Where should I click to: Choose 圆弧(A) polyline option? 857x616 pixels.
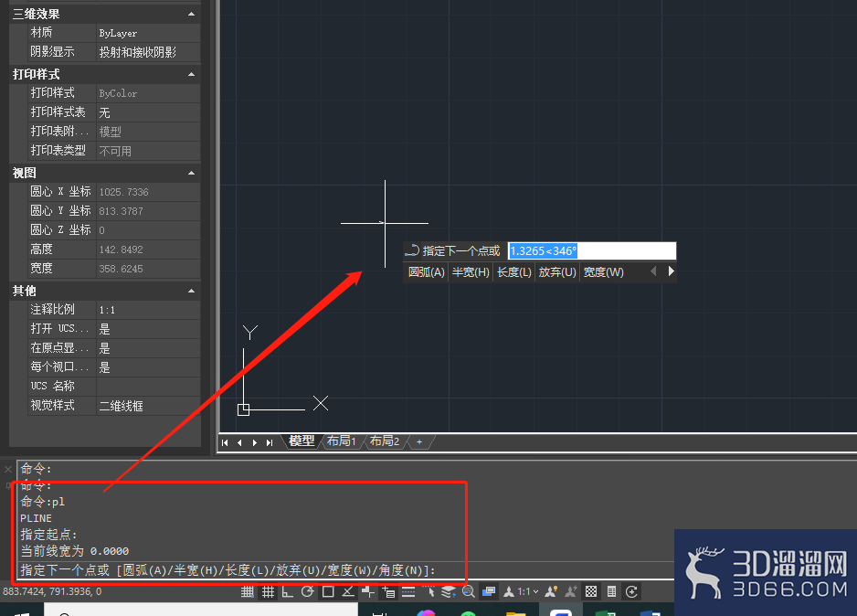[x=427, y=272]
